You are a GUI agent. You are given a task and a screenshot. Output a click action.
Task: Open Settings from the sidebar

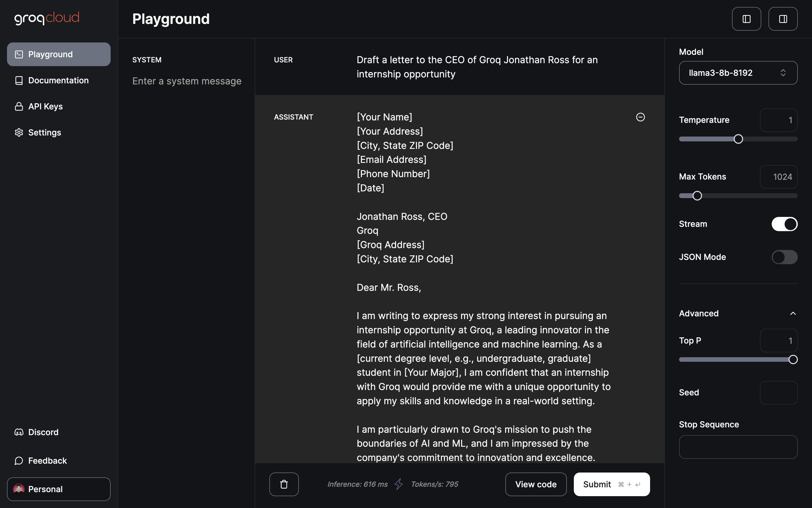[59, 132]
